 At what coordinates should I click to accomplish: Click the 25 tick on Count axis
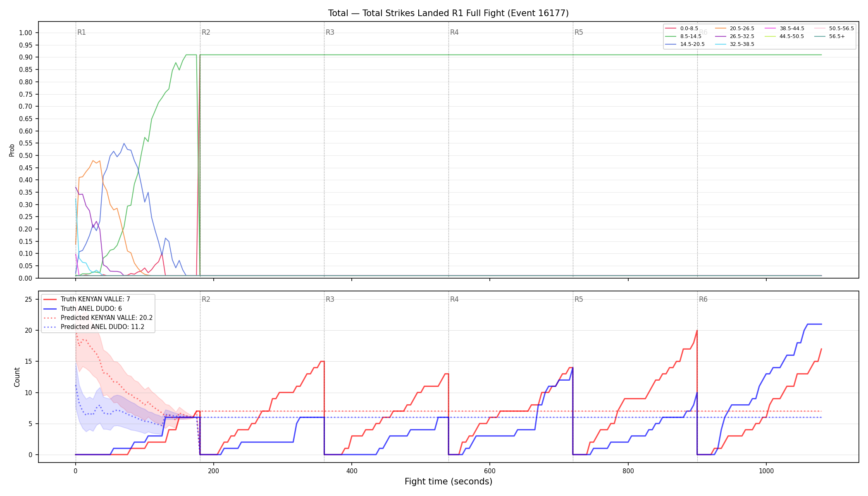tap(29, 299)
